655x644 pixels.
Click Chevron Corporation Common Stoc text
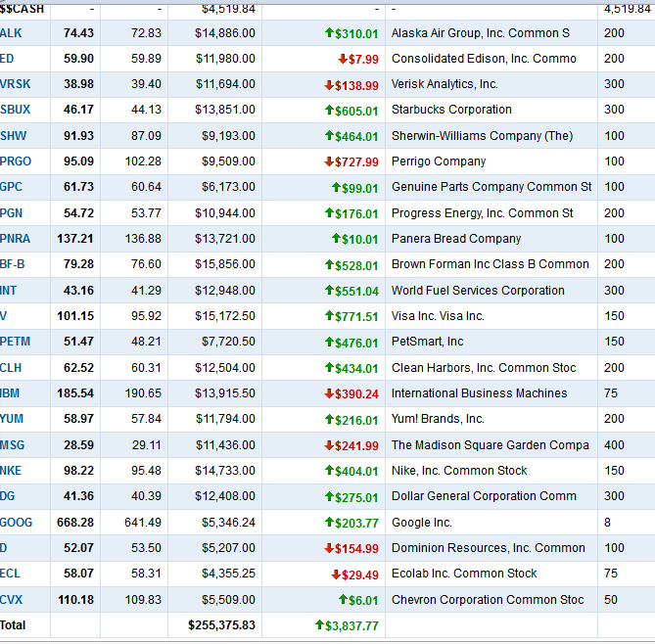[488, 599]
